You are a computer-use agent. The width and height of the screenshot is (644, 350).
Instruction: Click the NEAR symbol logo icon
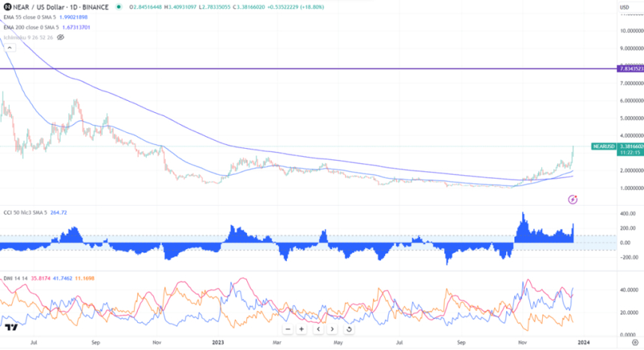tap(7, 7)
